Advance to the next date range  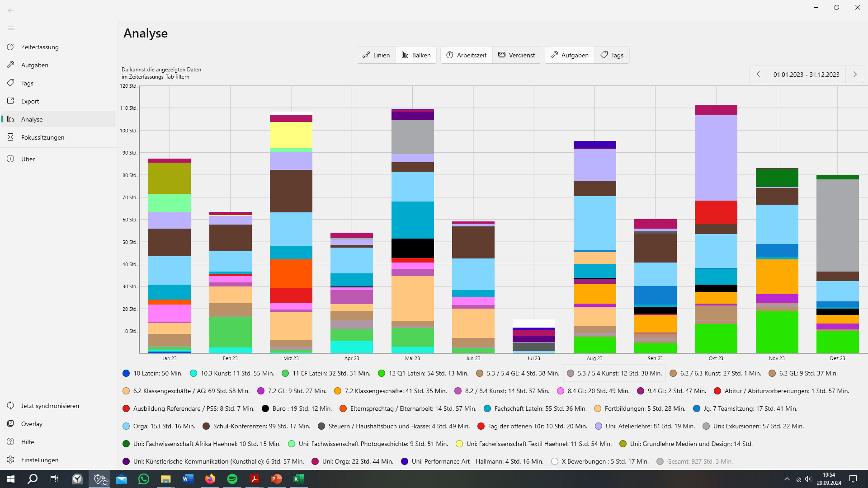point(855,75)
